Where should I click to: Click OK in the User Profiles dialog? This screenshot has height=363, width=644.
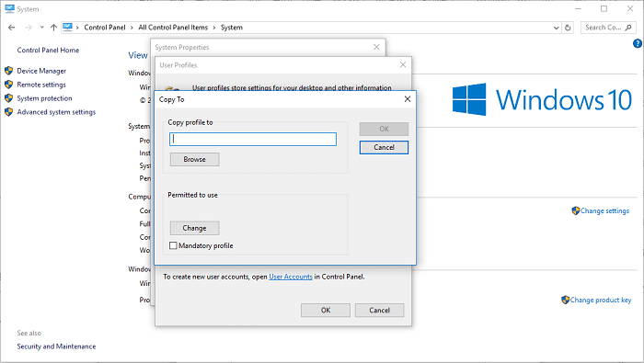click(x=326, y=310)
